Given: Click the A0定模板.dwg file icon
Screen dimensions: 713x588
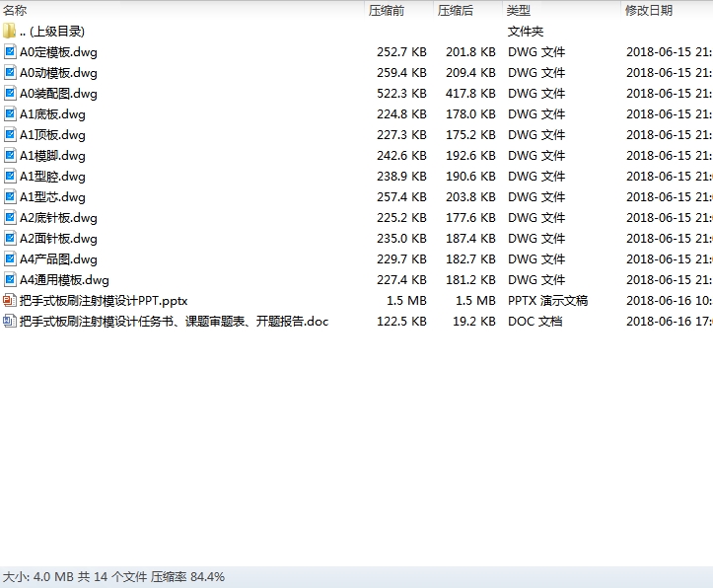Looking at the screenshot, I should (10, 52).
